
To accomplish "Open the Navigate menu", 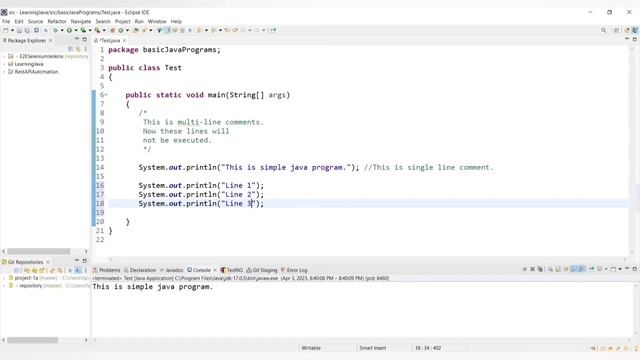I will point(81,21).
